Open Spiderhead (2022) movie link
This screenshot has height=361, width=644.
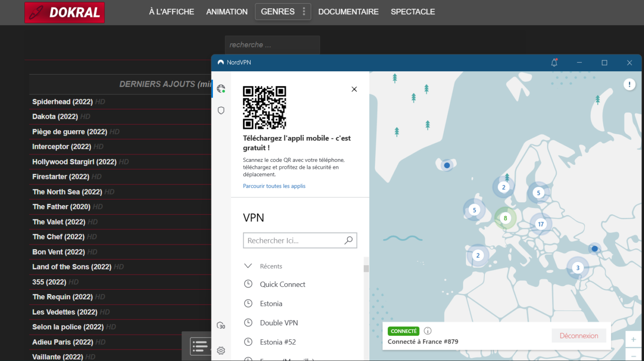[x=62, y=102]
